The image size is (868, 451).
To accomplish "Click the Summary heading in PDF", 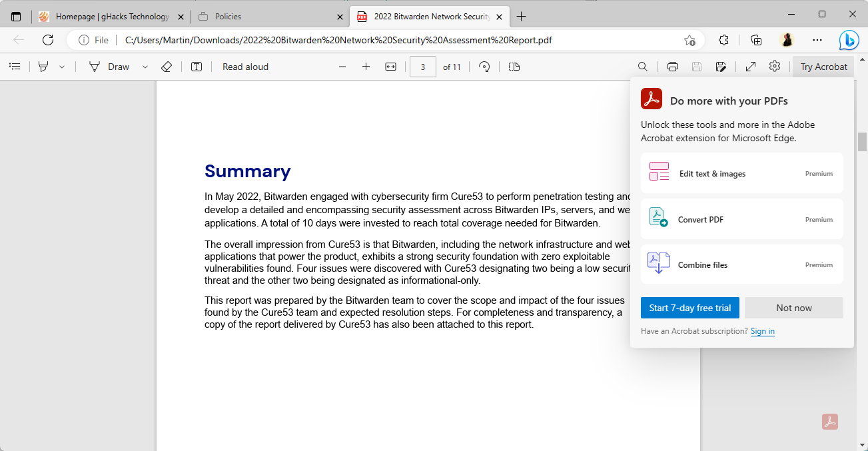I will 248,171.
